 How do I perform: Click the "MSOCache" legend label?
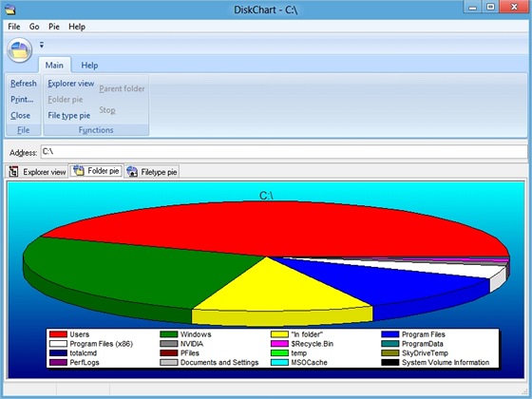click(309, 362)
